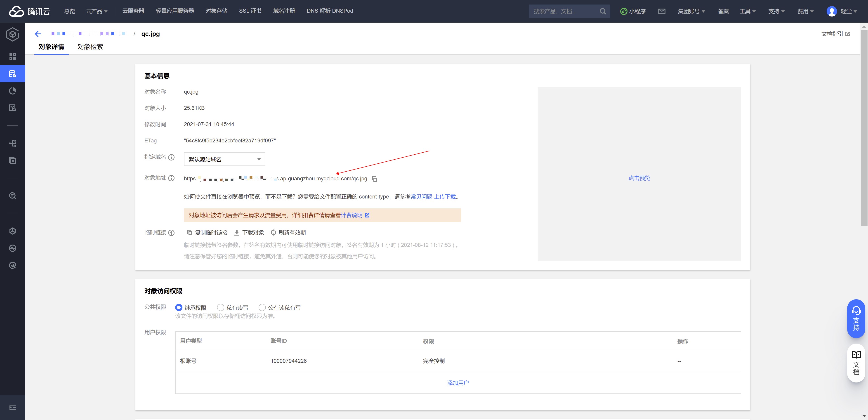Expand the 云产品 menu

(x=96, y=11)
